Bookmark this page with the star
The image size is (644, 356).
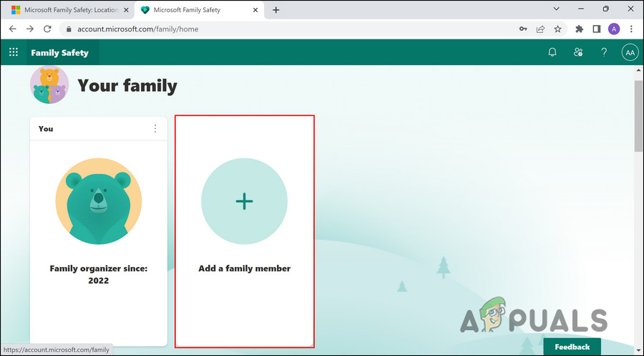[557, 29]
